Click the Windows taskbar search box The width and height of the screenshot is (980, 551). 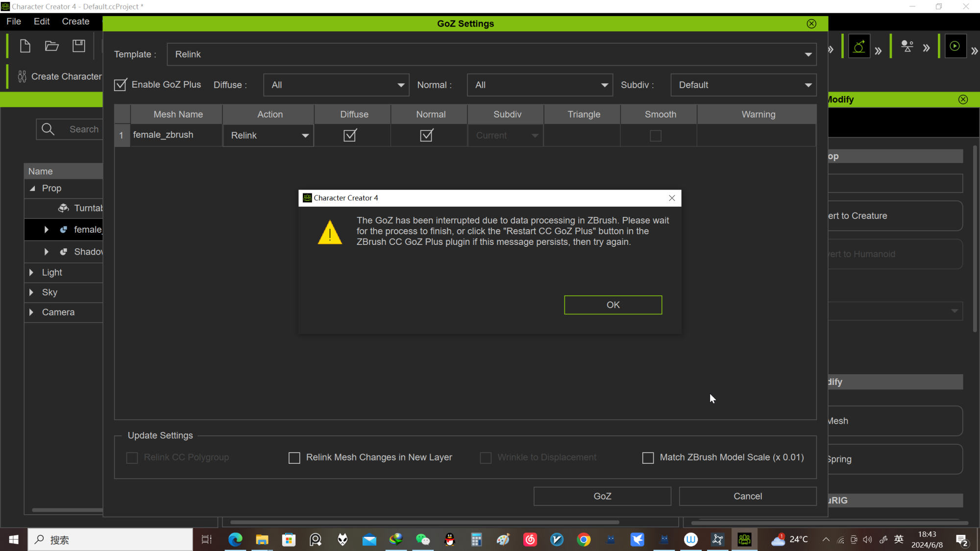[x=110, y=539]
